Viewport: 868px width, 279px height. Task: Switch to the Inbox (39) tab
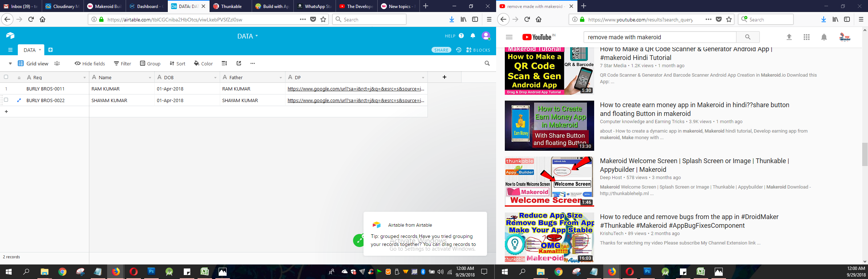tap(21, 6)
